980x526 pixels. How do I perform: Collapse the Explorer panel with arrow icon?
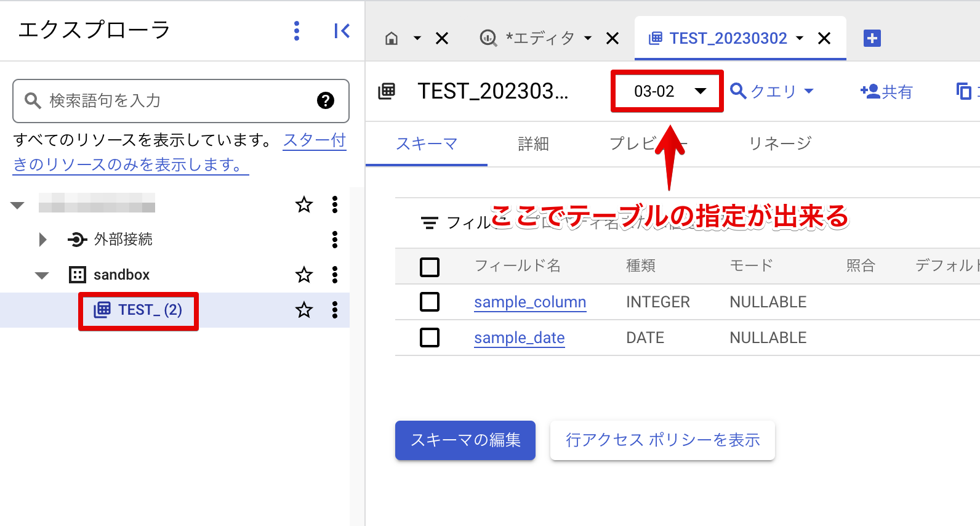pyautogui.click(x=342, y=31)
